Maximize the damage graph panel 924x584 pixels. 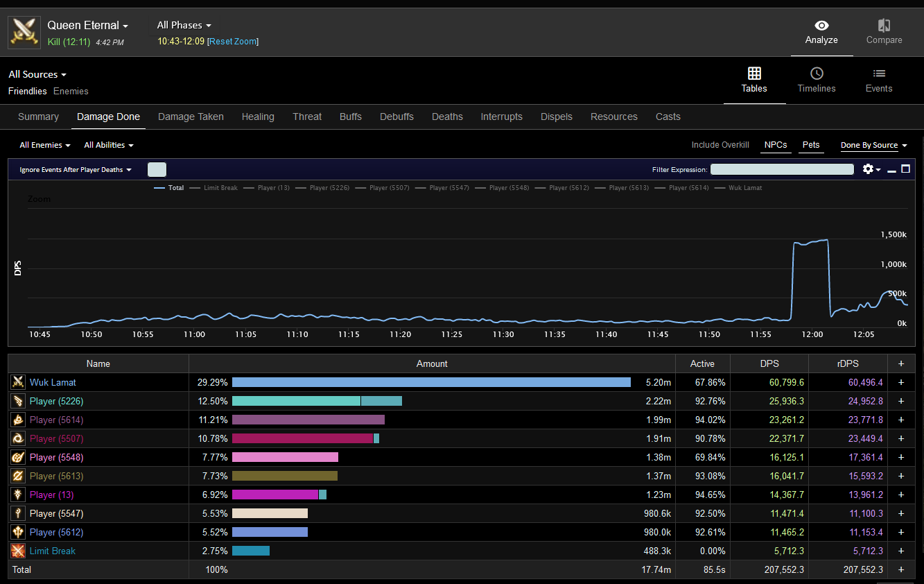[x=905, y=169]
